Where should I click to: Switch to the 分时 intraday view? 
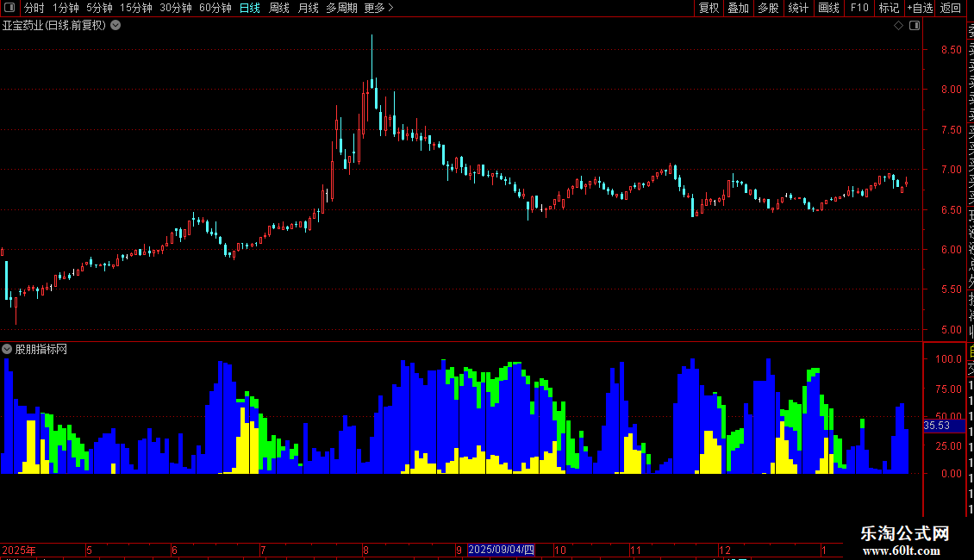pos(34,8)
